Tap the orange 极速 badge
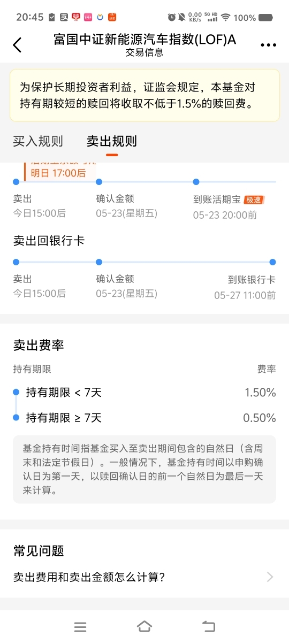Image resolution: width=289 pixels, height=644 pixels. (x=254, y=200)
